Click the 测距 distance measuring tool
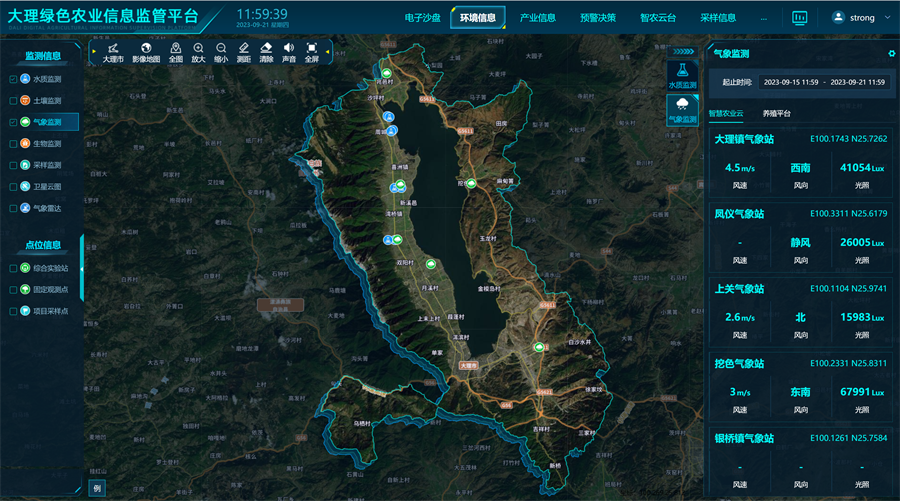 (244, 52)
